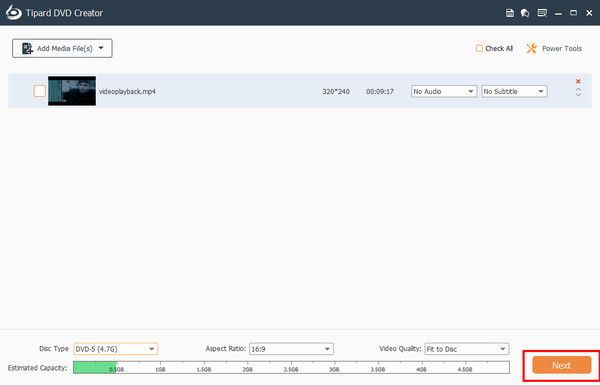Click the orange Next button
This screenshot has height=386, width=600.
pyautogui.click(x=561, y=365)
